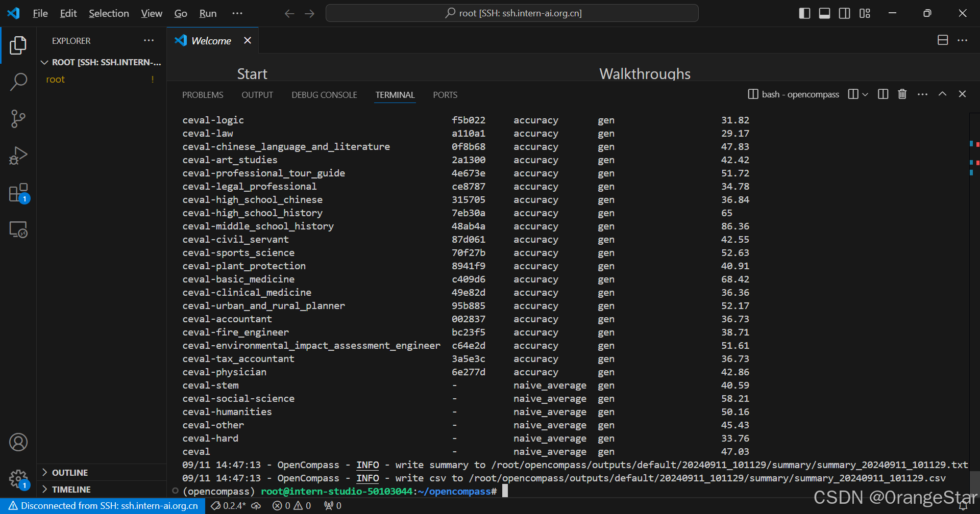The height and width of the screenshot is (514, 980).
Task: Click the ceval-logic row in terminal
Action: point(466,120)
